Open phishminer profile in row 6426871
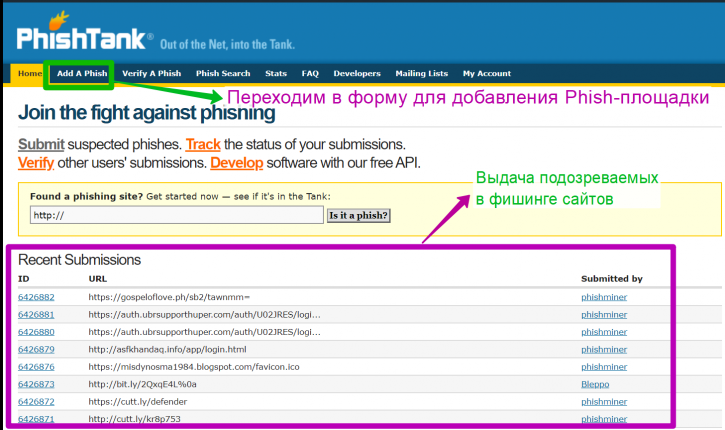The height and width of the screenshot is (430, 725). click(x=604, y=419)
